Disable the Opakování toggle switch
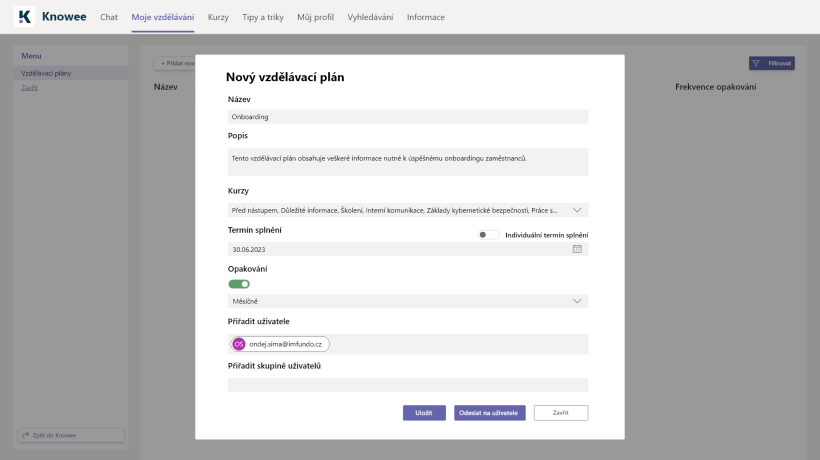820x460 pixels. tap(239, 284)
